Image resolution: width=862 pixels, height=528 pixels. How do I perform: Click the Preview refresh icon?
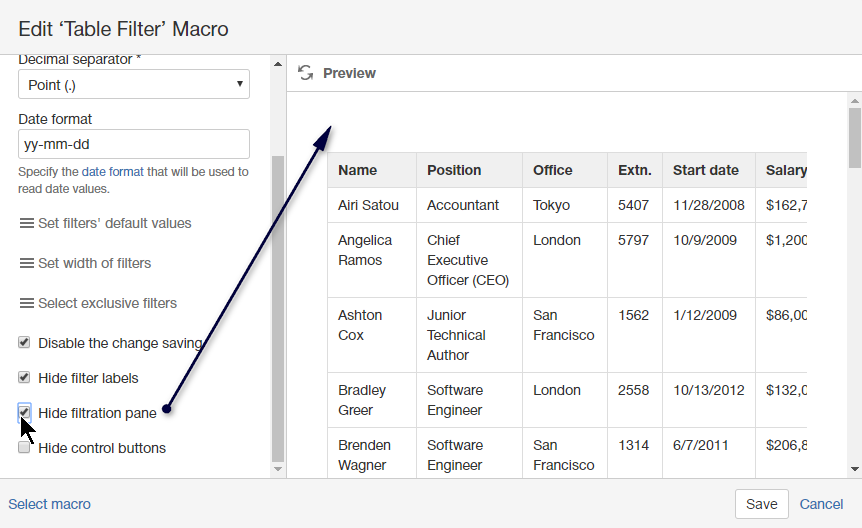306,73
